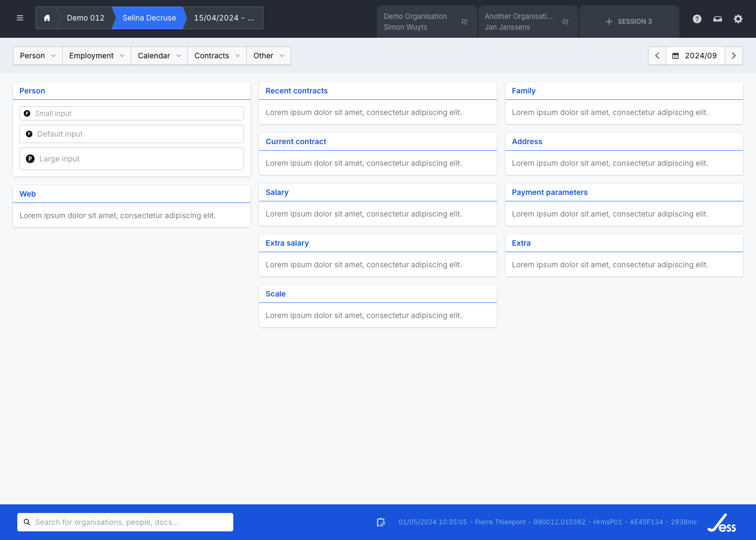Go to the previous month
Image resolution: width=756 pixels, height=540 pixels.
point(657,56)
